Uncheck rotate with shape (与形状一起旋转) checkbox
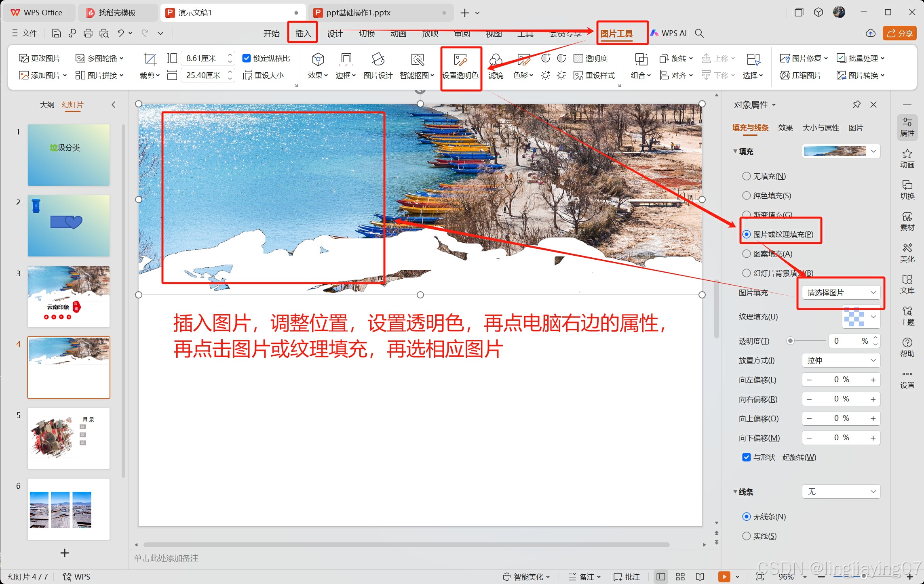This screenshot has height=584, width=924. [746, 457]
